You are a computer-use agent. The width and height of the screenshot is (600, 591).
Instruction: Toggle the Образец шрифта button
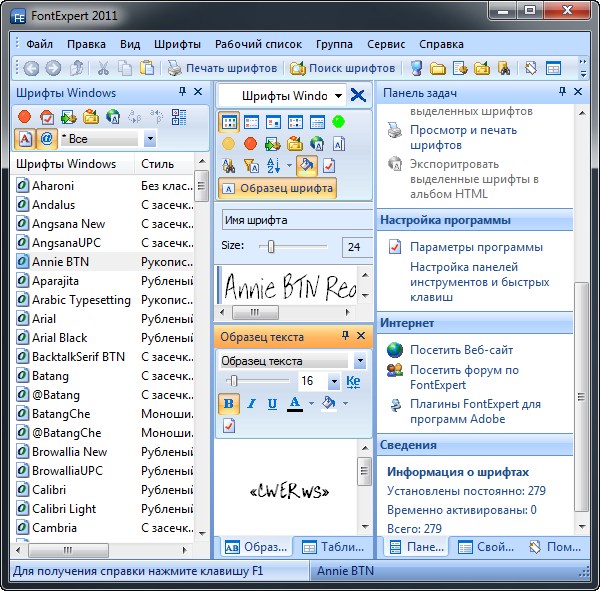tap(277, 188)
